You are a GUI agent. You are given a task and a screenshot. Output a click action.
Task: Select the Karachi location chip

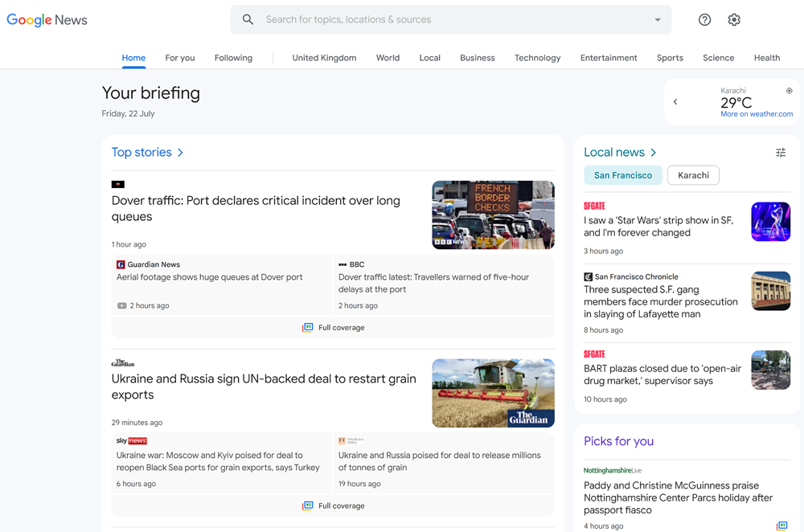[693, 175]
